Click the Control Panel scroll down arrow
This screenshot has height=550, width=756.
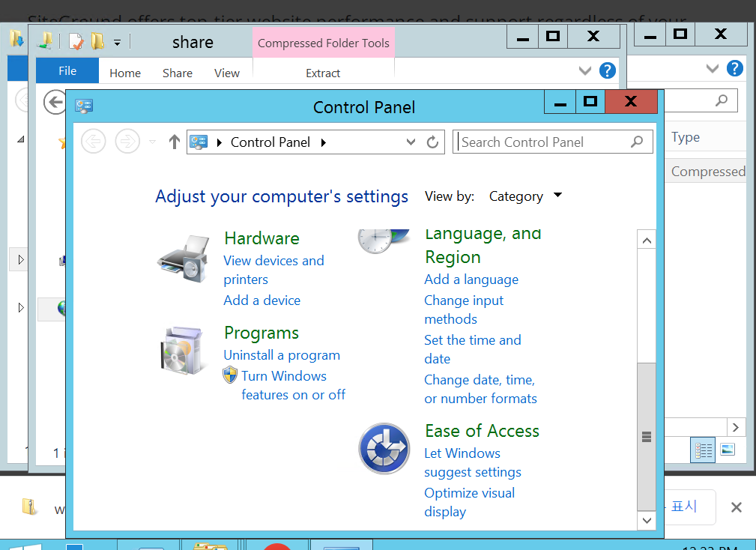click(647, 521)
